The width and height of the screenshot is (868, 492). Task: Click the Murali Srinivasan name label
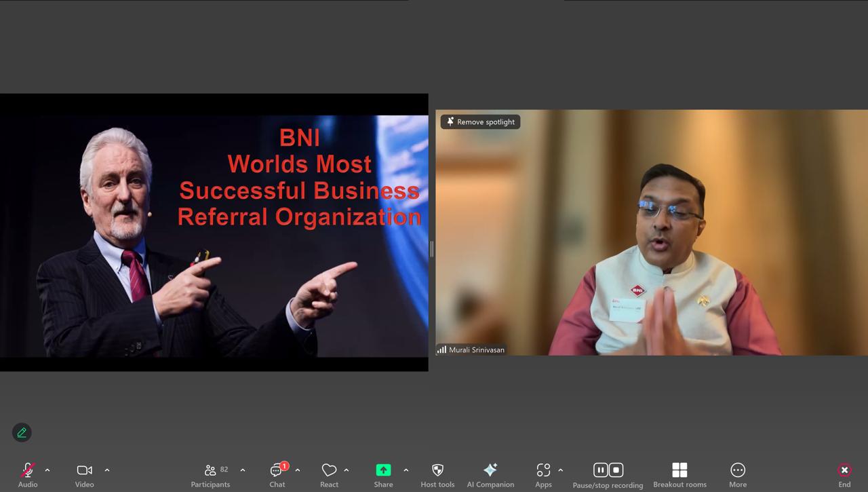pyautogui.click(x=477, y=350)
